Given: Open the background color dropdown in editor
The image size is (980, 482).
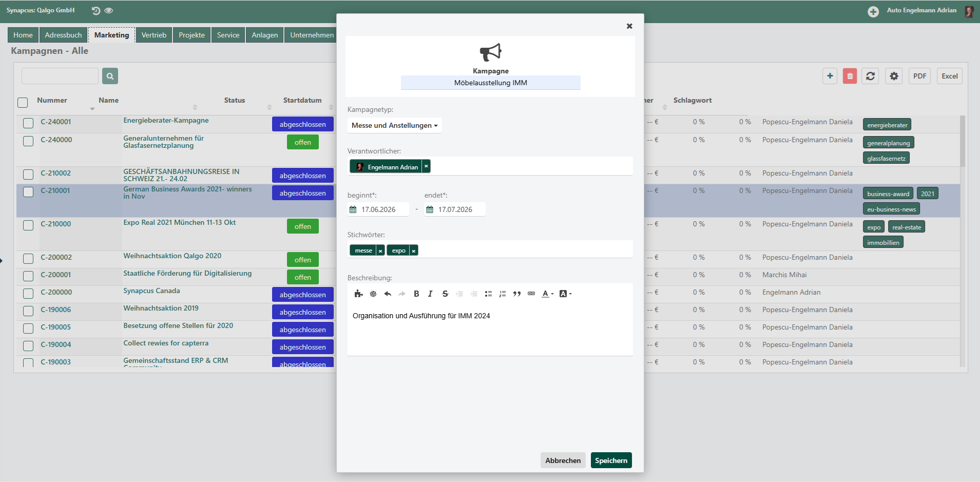Looking at the screenshot, I should click(x=570, y=294).
